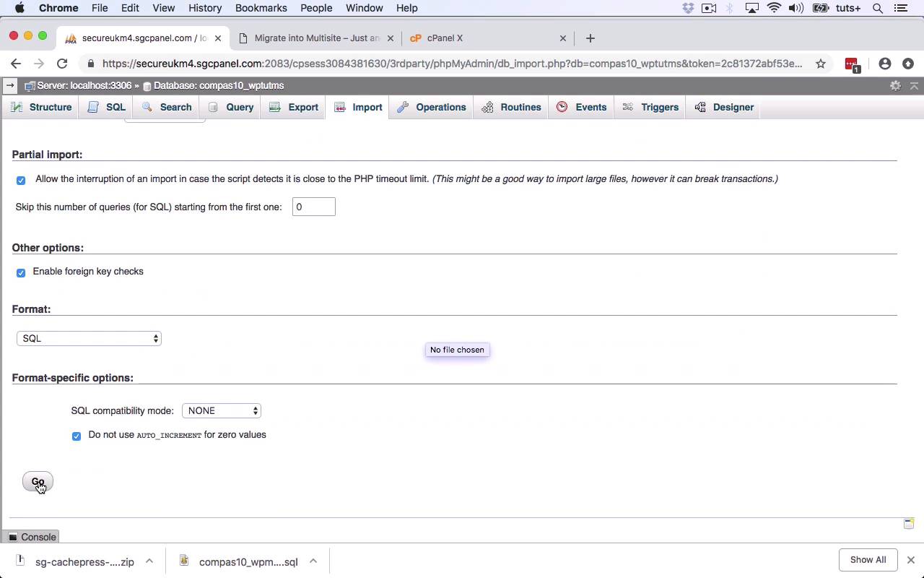Viewport: 924px width, 578px height.
Task: Open a new browser tab
Action: tap(590, 38)
